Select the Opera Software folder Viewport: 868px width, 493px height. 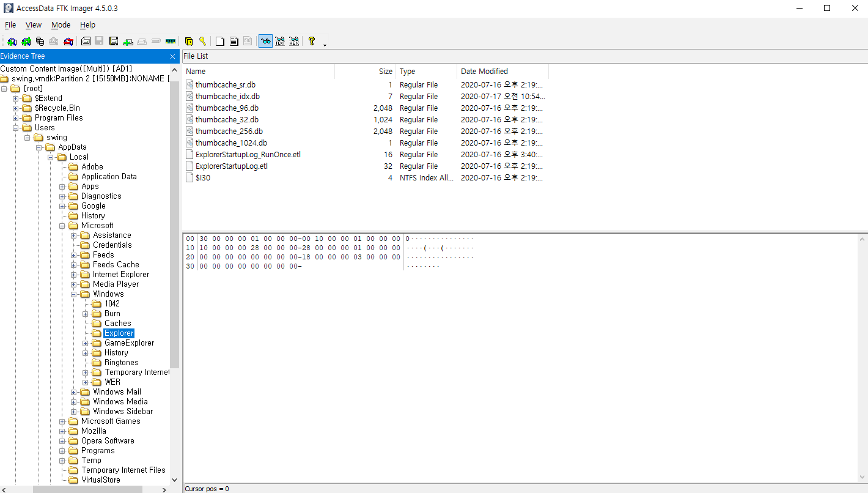pyautogui.click(x=108, y=440)
